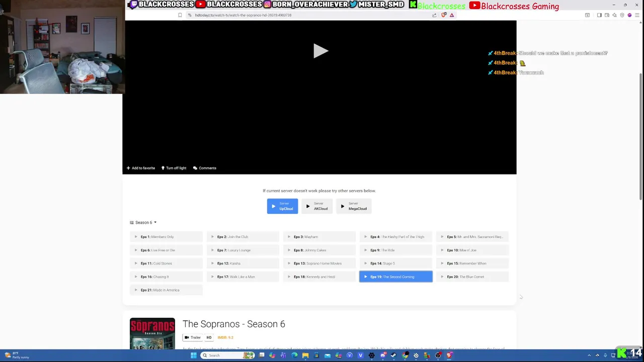Open the Windows Start button
This screenshot has height=362, width=644.
coord(194,355)
